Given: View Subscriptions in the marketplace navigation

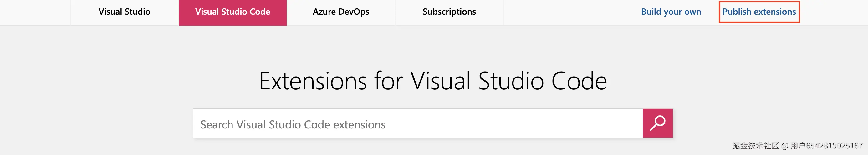Looking at the screenshot, I should [449, 12].
